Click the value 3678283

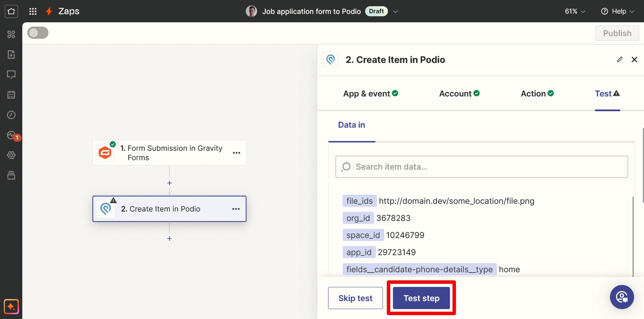394,218
